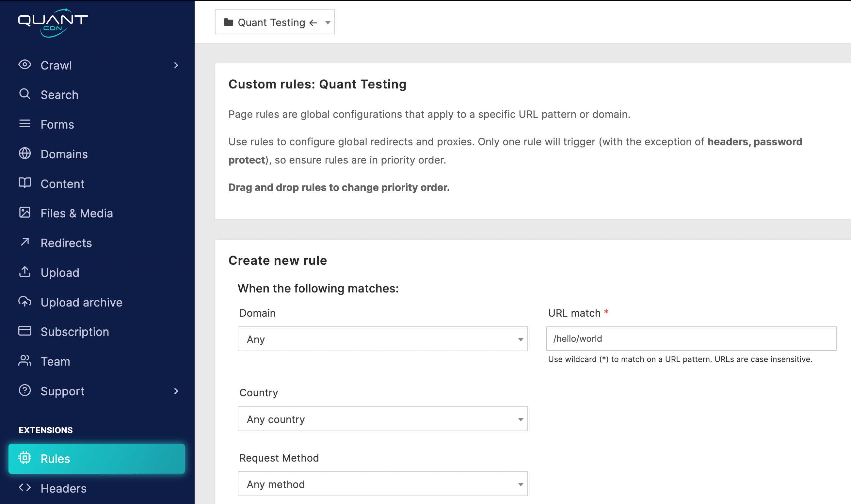This screenshot has width=851, height=504.
Task: Select the Redirects arrow icon
Action: pos(24,243)
